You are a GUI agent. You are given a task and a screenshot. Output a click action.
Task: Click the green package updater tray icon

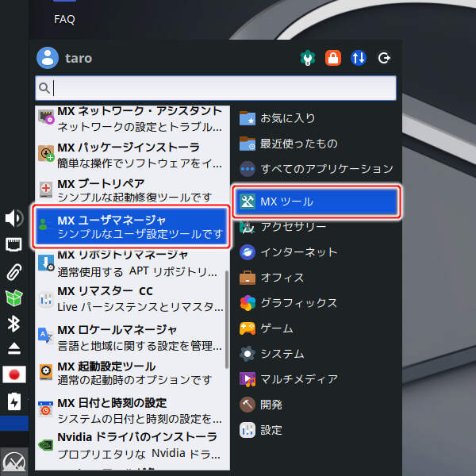pyautogui.click(x=14, y=297)
